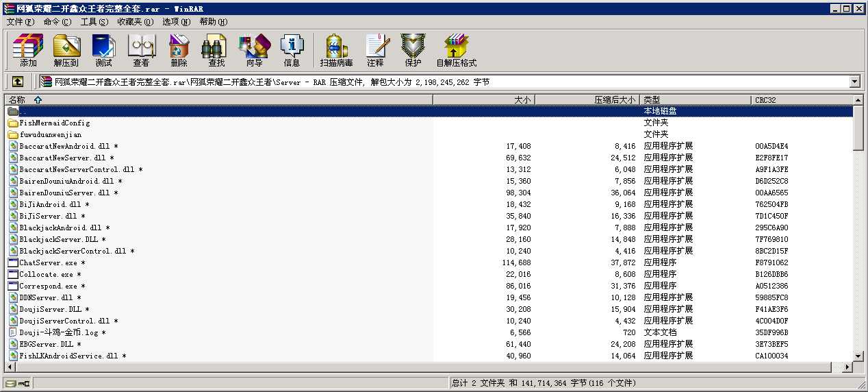Select FishLKAndroidService.dll file row
Image resolution: width=868 pixels, height=392 pixels.
point(429,356)
